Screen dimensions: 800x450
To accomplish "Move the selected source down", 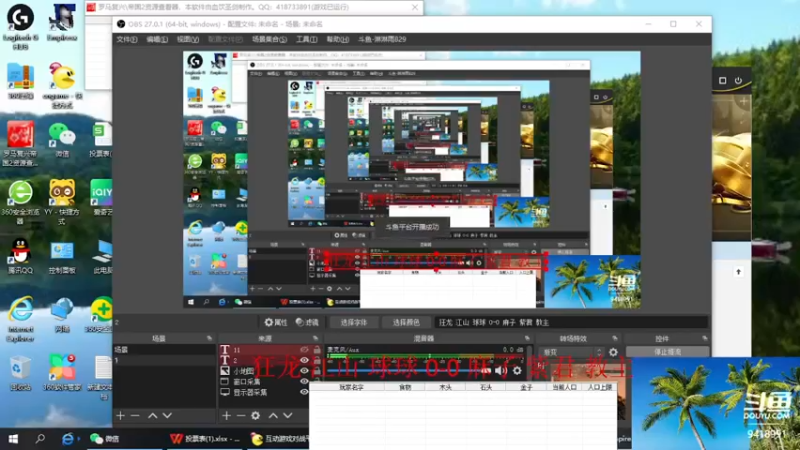I will coord(288,416).
